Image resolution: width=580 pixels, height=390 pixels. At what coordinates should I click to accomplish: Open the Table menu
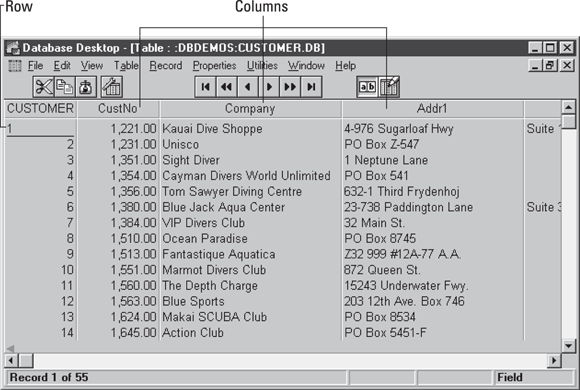[x=126, y=66]
